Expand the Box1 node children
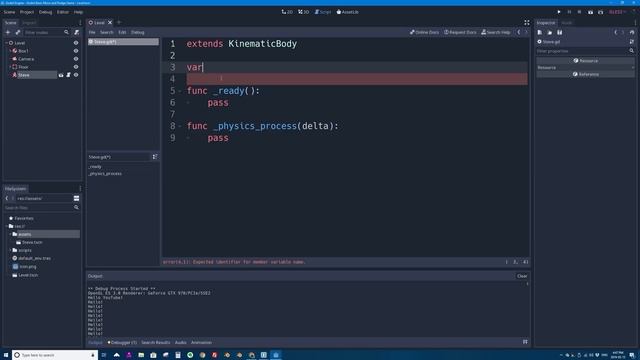The image size is (640, 360). (10, 51)
